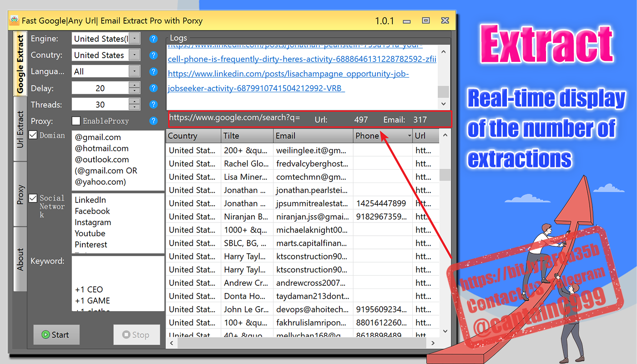This screenshot has height=364, width=637.
Task: Enable the EnableProxy checkbox
Action: [76, 121]
